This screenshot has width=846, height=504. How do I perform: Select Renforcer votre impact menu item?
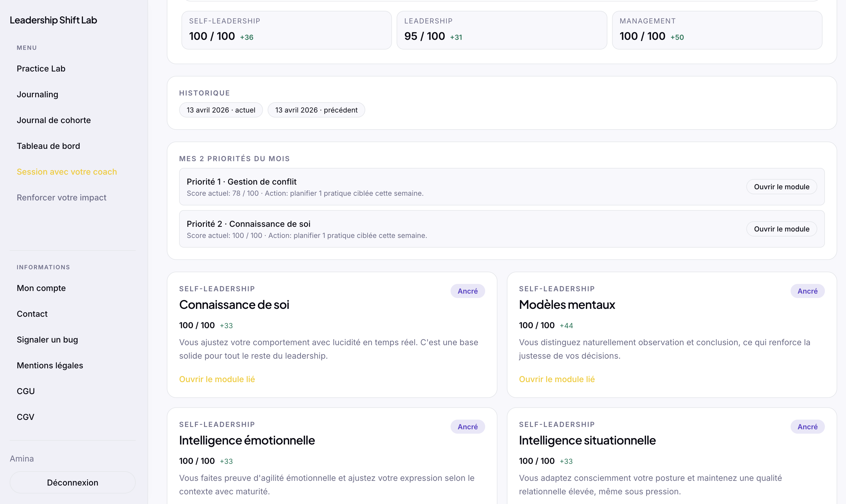coord(62,198)
